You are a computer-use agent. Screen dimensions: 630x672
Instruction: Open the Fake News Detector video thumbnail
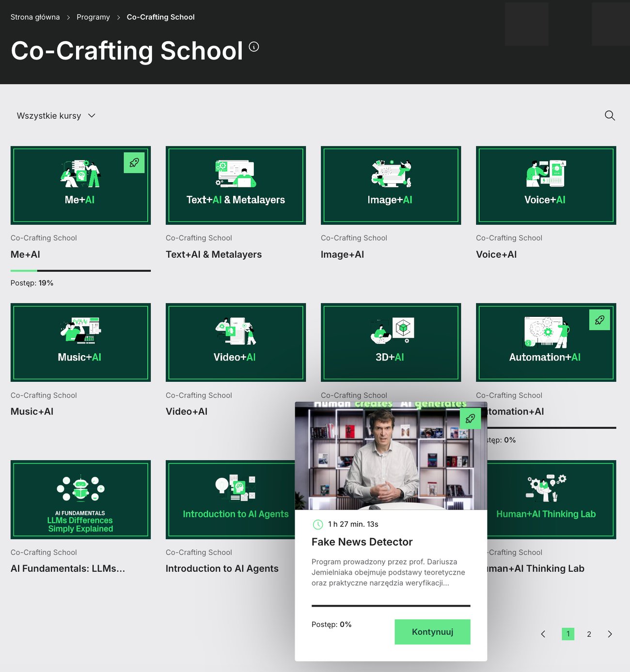pos(391,455)
